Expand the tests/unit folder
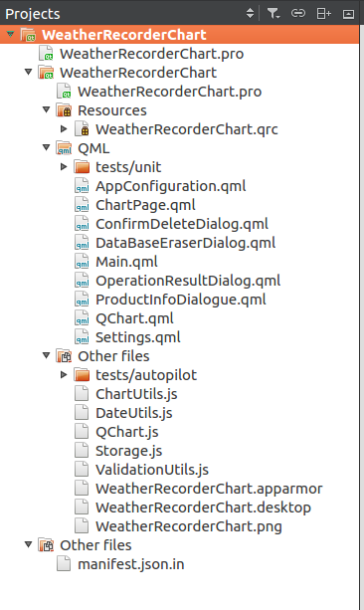 65,167
